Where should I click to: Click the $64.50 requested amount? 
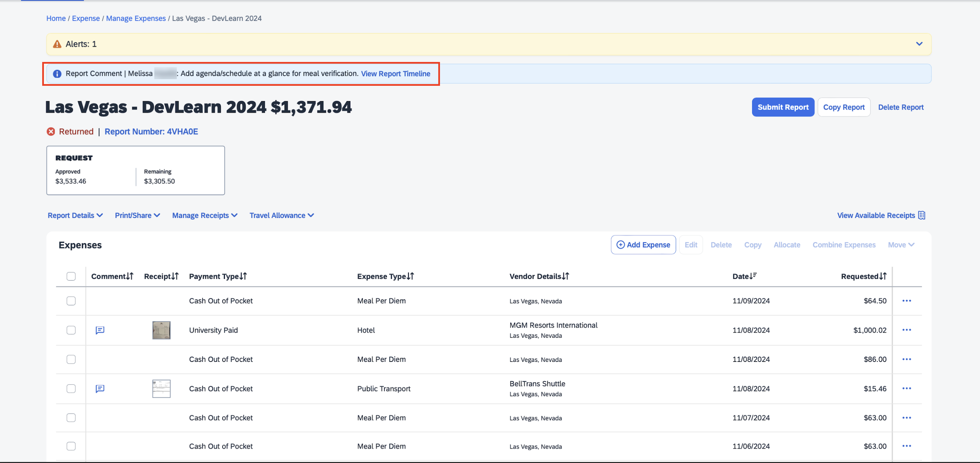tap(875, 301)
